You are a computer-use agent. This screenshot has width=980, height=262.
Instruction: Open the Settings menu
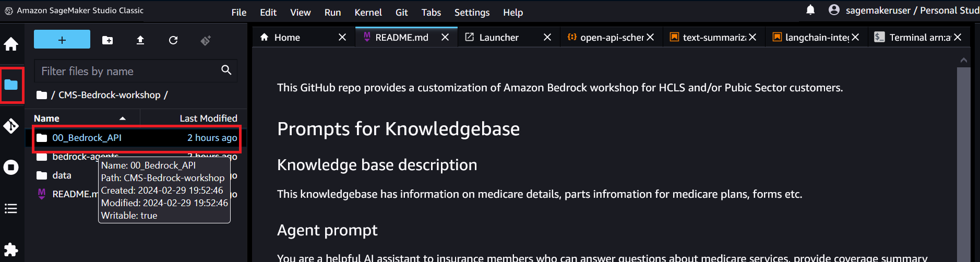(x=472, y=13)
